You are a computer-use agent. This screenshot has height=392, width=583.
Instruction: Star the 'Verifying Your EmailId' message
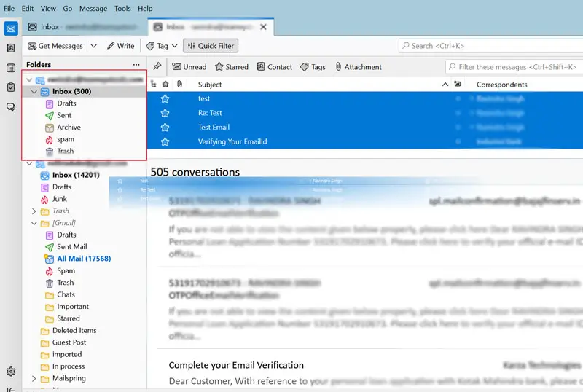pyautogui.click(x=165, y=141)
